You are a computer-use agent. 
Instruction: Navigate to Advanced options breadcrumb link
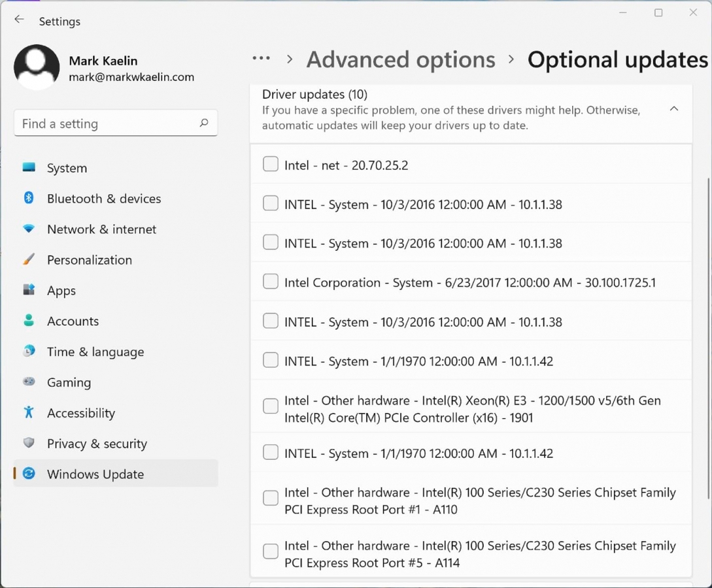click(400, 59)
